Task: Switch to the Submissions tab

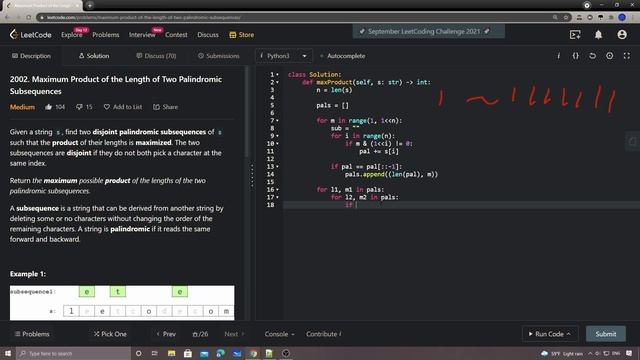Action: (x=219, y=56)
